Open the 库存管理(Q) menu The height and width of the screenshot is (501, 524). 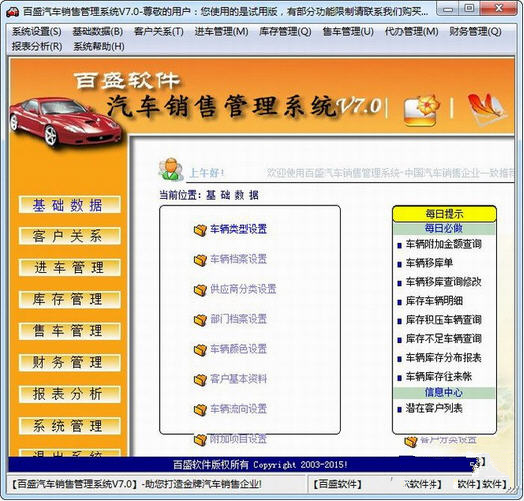[285, 32]
